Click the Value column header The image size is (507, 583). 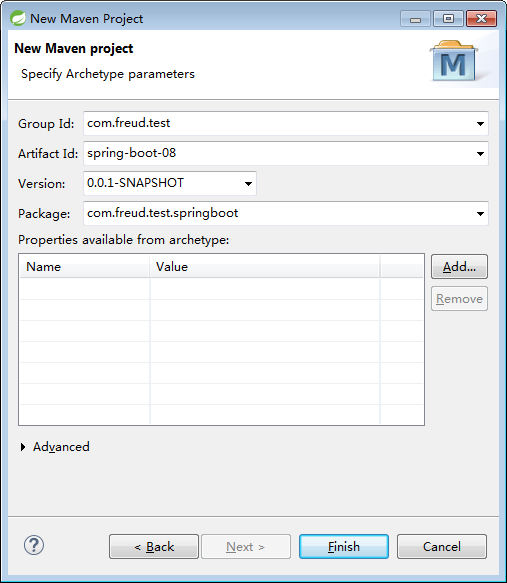click(265, 267)
